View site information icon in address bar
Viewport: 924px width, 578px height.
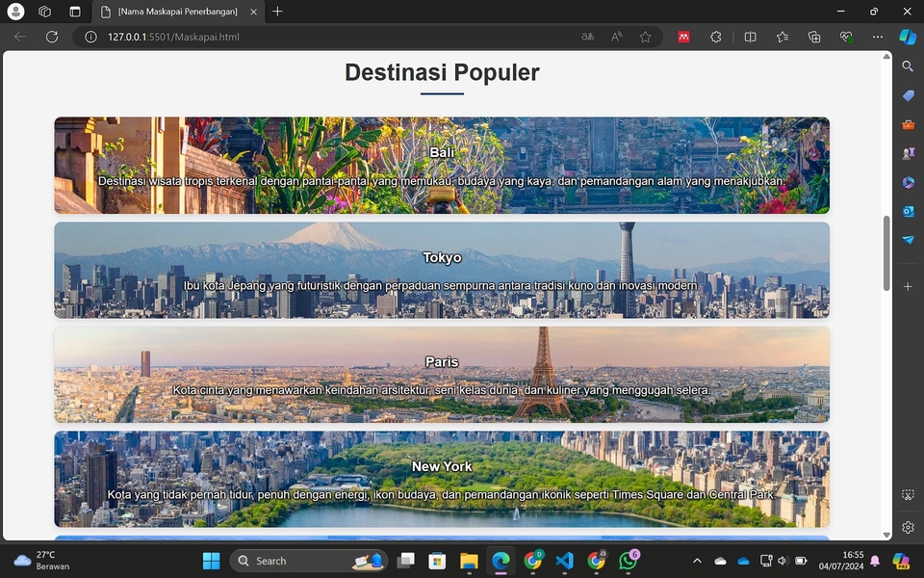pos(90,37)
